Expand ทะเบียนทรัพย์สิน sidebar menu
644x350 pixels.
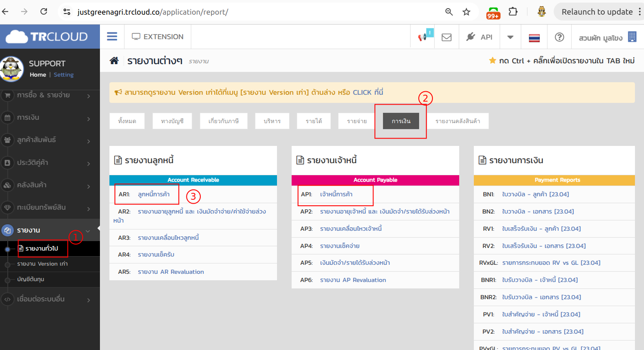(50, 208)
